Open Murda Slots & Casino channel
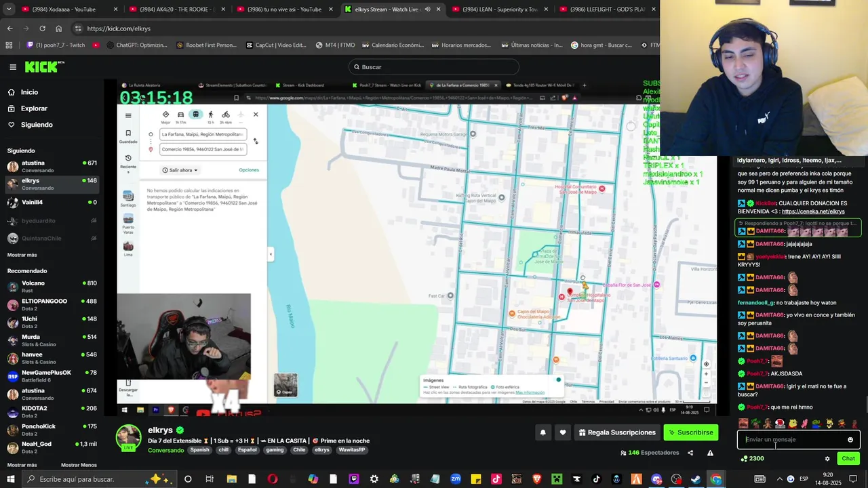868x488 pixels. pos(52,340)
